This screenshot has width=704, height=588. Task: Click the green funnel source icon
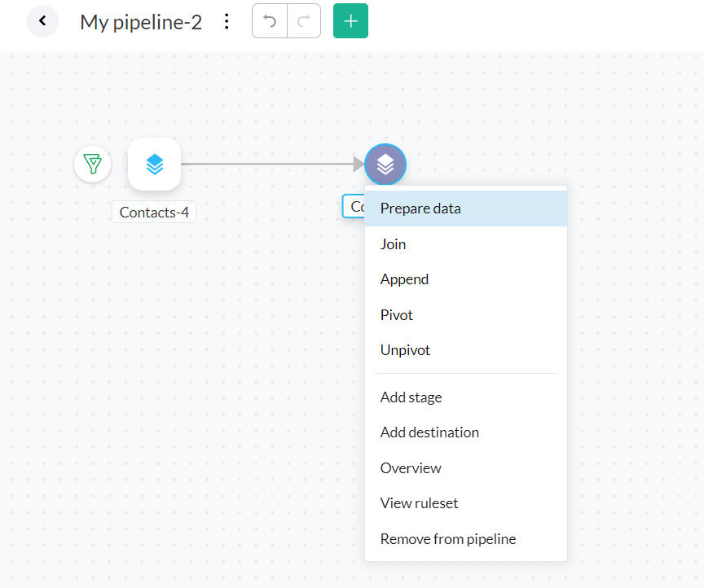click(93, 165)
